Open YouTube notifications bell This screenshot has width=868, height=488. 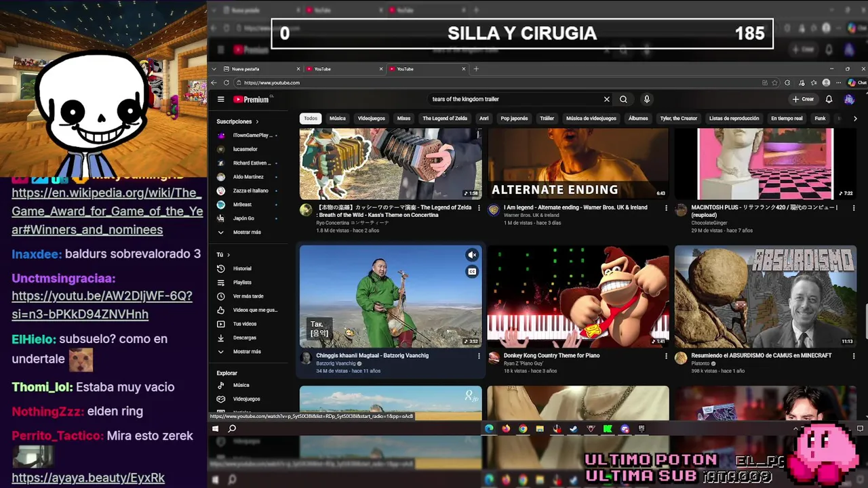tap(829, 99)
